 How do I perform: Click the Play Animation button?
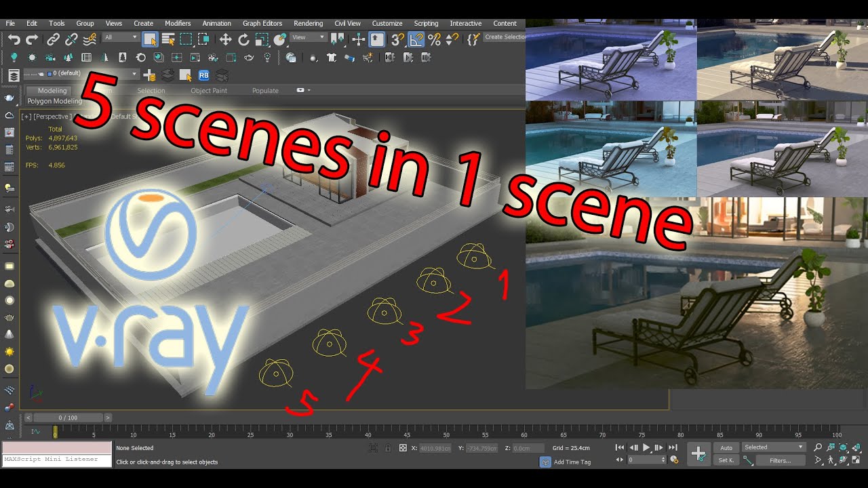pos(646,447)
